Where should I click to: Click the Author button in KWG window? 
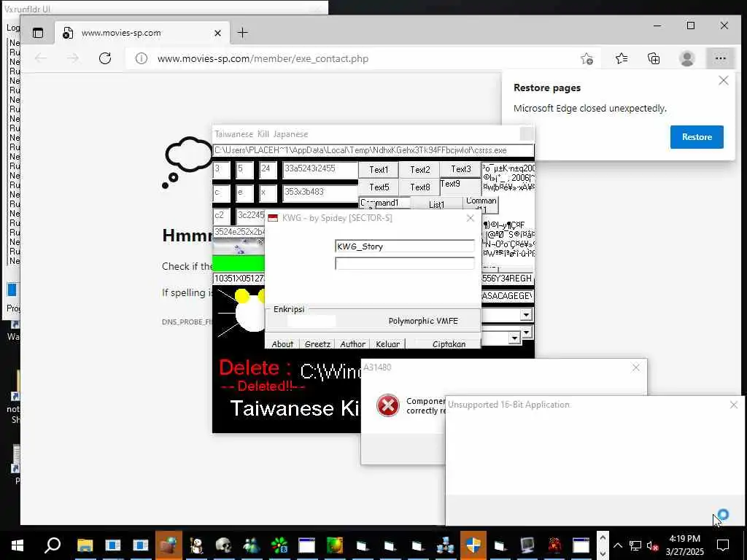click(352, 344)
